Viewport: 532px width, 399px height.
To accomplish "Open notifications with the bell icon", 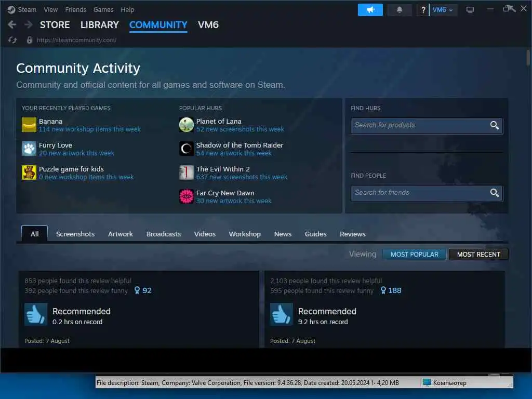I will coord(400,10).
